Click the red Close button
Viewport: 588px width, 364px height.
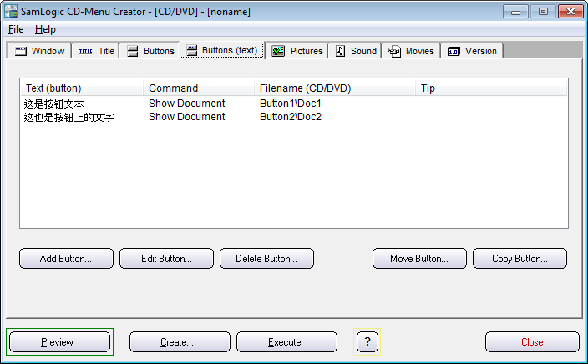[532, 342]
